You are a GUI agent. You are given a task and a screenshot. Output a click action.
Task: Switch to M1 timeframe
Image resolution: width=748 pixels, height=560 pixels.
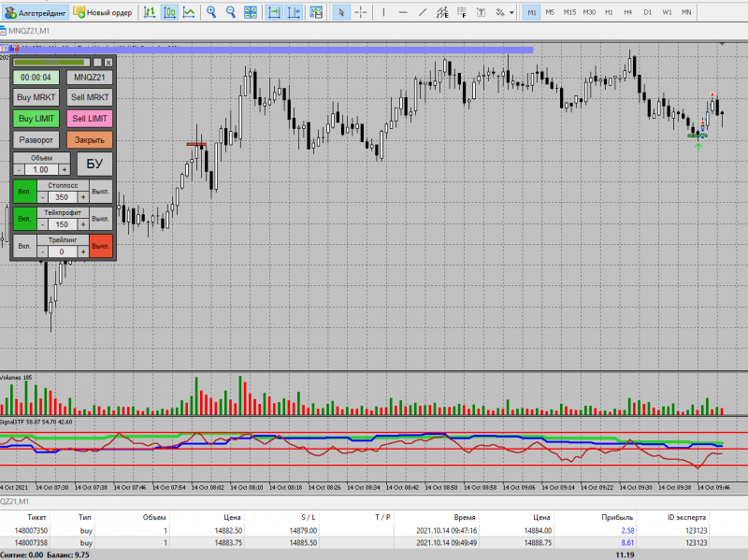tap(531, 12)
